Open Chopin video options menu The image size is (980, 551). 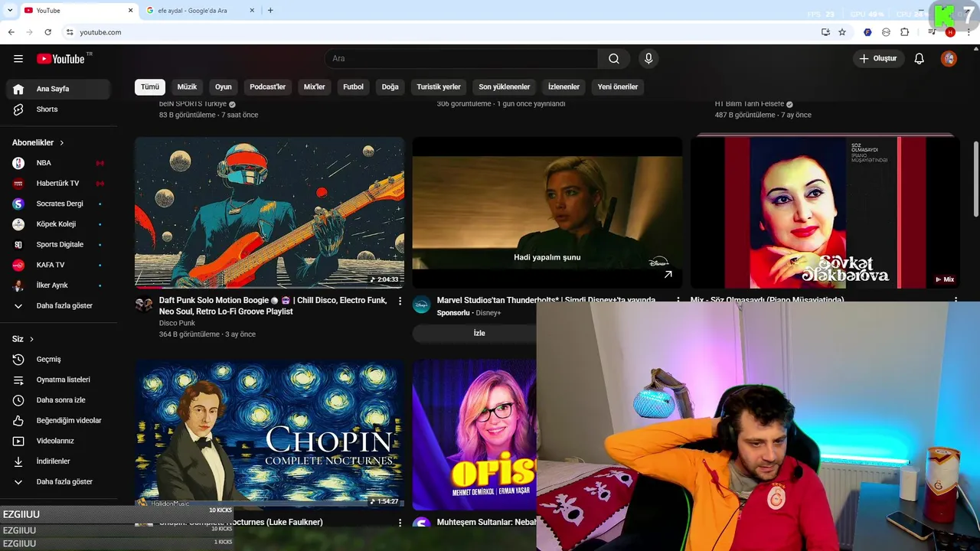point(400,523)
